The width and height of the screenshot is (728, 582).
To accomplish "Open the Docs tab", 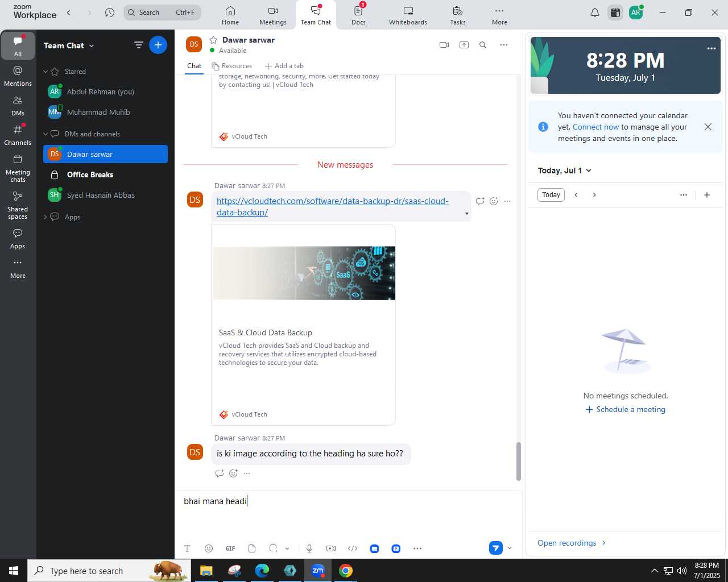I will (x=358, y=15).
